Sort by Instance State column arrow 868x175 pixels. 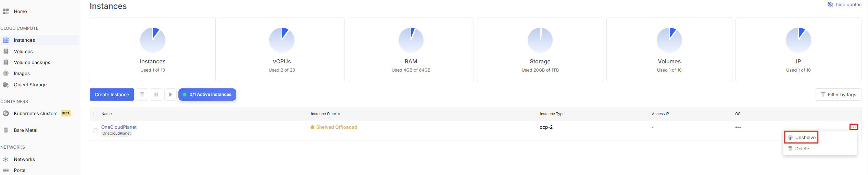pyautogui.click(x=339, y=114)
